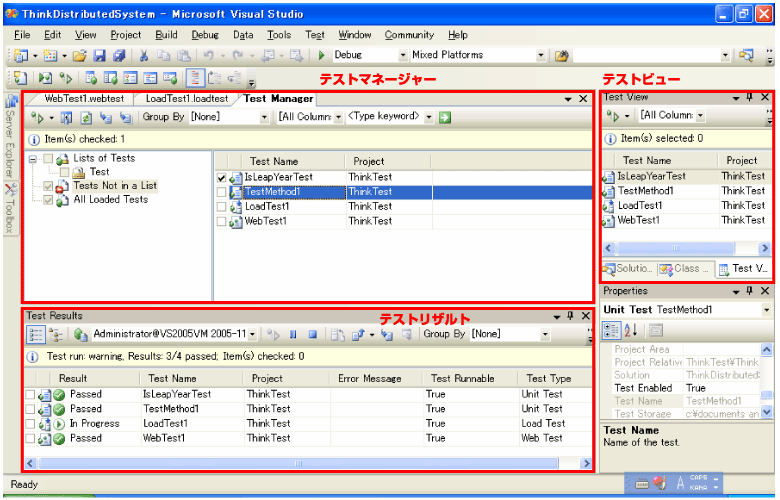Open the Type keyword dropdown arrow
Image resolution: width=780 pixels, height=500 pixels.
coord(429,117)
